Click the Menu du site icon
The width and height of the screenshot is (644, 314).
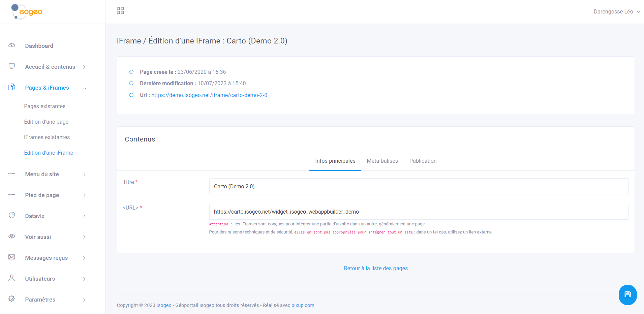[12, 174]
